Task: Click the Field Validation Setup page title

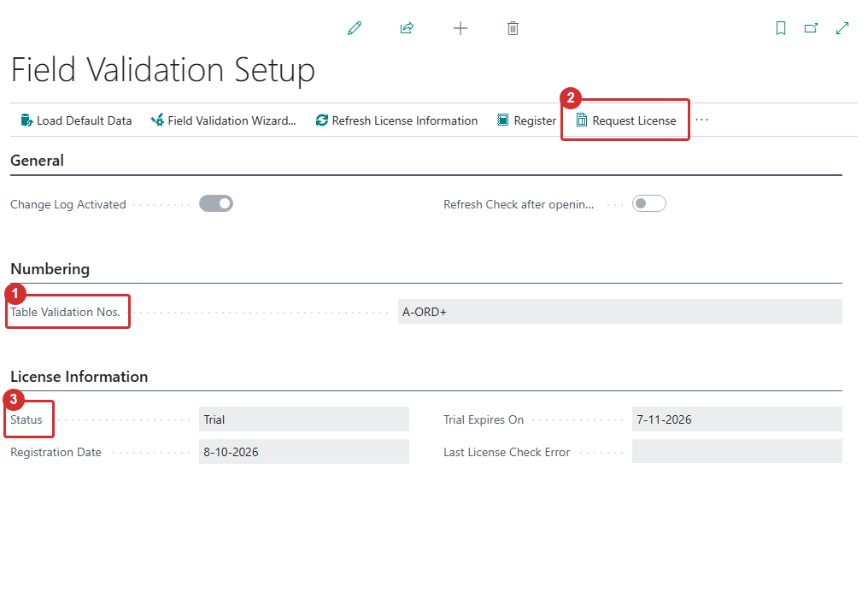Action: 162,70
